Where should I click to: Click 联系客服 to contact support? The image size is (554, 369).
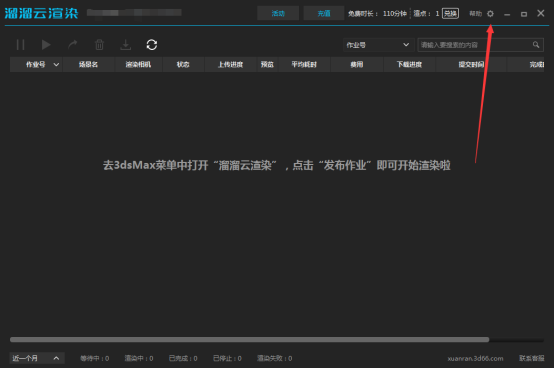point(531,358)
